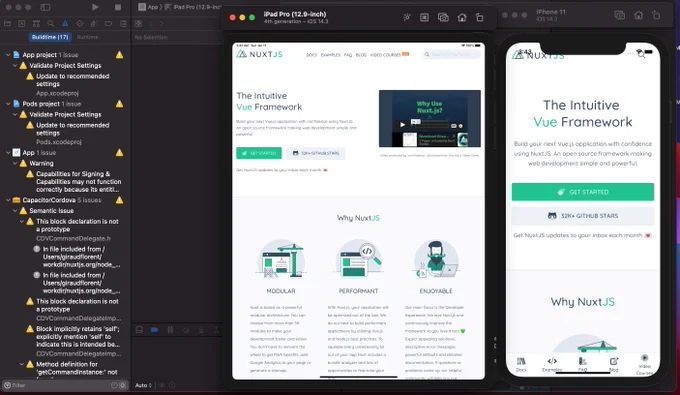Select the Buildtime (17) tab

click(x=50, y=37)
